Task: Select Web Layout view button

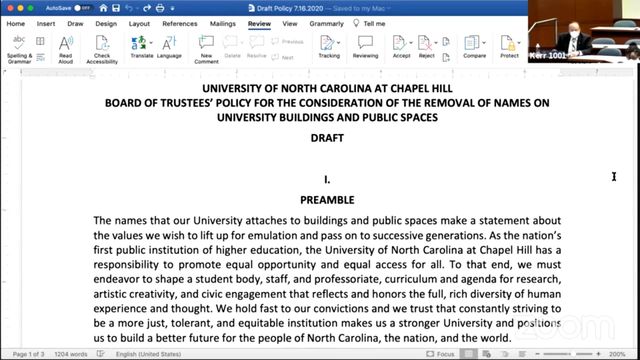Action: coord(486,354)
